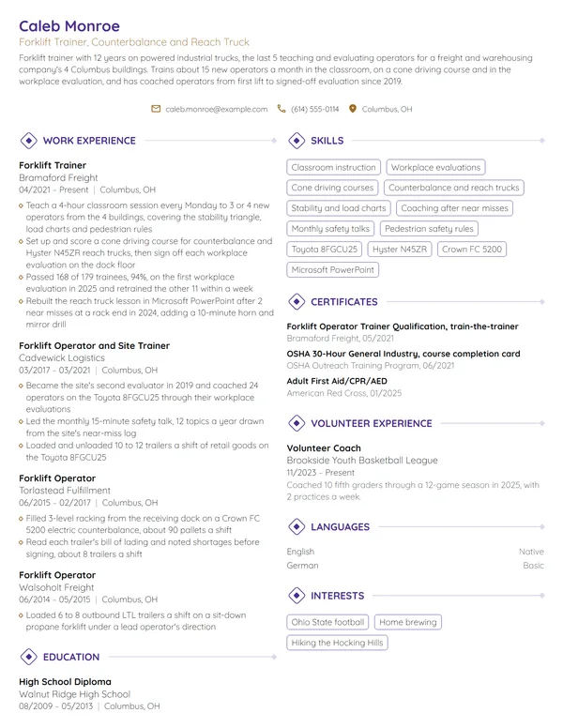Click the envelope email icon
563x728 pixels.
point(156,109)
